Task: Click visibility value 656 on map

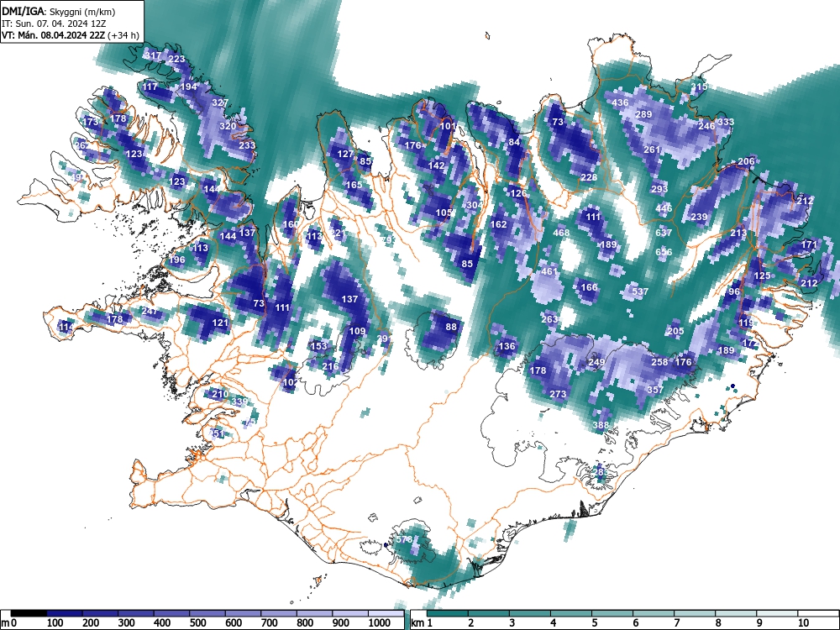Action: pyautogui.click(x=664, y=252)
